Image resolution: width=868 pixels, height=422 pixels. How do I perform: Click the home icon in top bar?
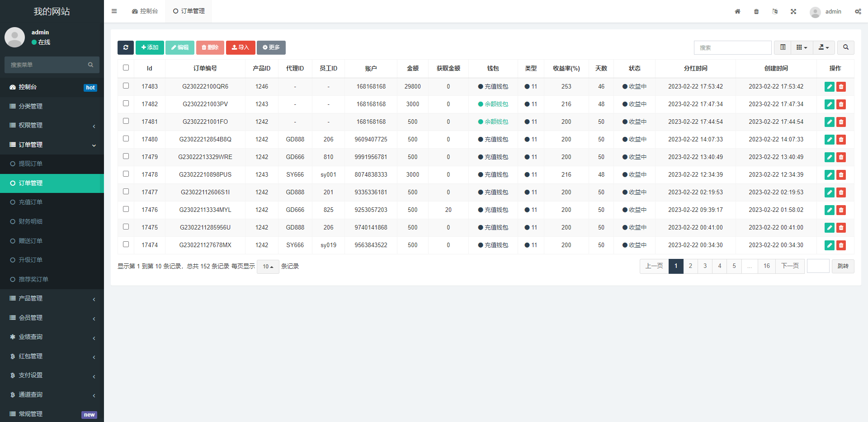737,11
